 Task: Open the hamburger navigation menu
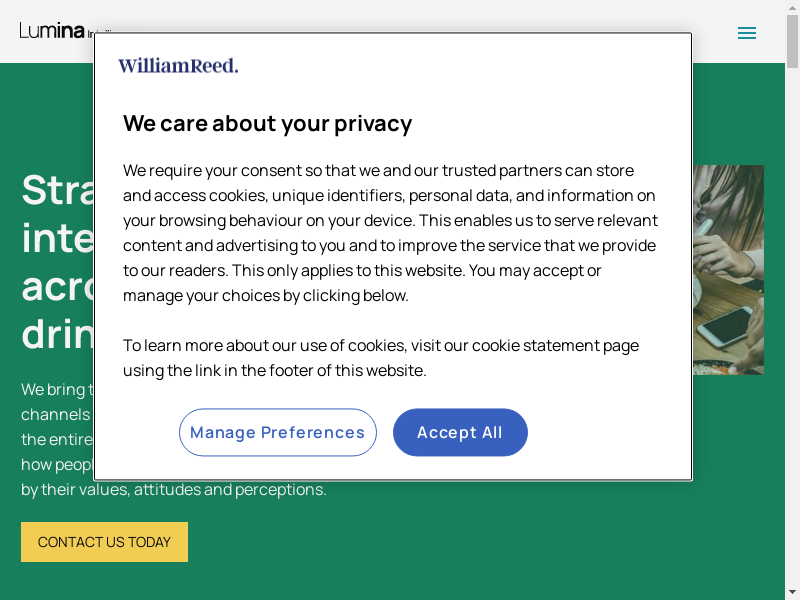pyautogui.click(x=746, y=33)
